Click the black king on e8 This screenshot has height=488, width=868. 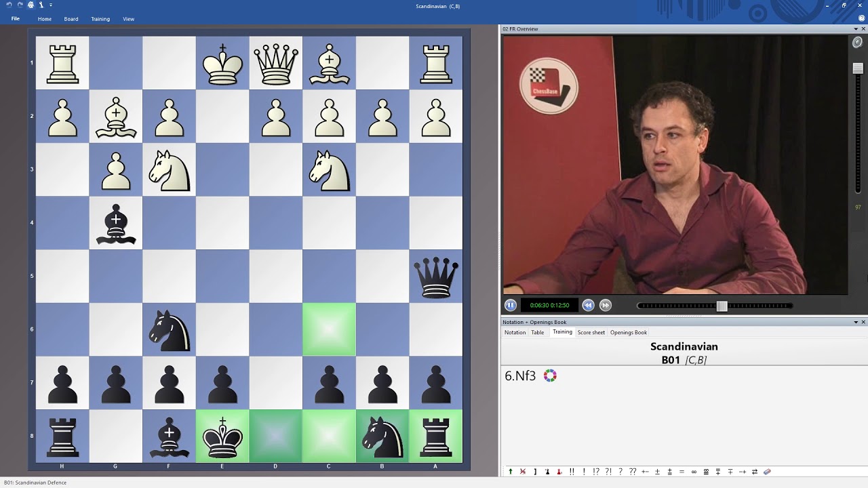222,436
